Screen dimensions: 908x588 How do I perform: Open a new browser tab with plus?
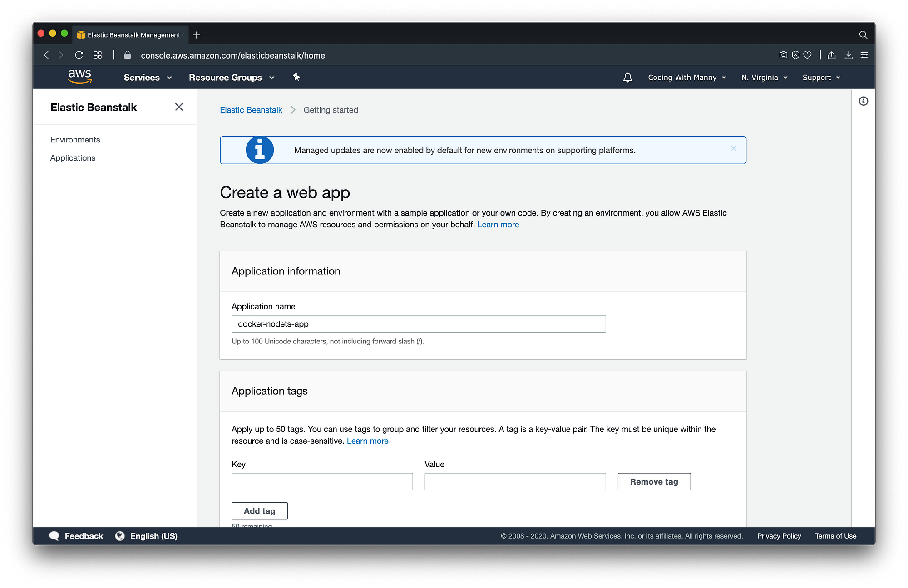[x=197, y=35]
